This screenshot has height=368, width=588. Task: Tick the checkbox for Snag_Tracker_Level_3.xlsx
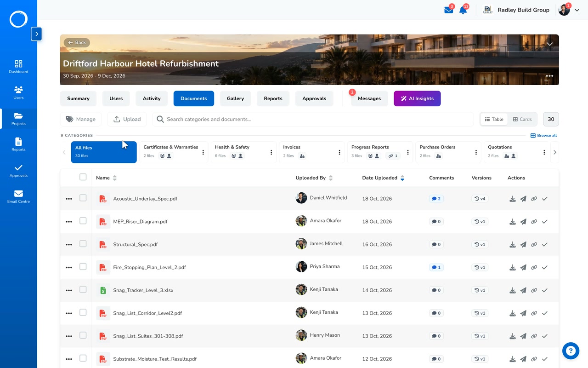pos(83,289)
